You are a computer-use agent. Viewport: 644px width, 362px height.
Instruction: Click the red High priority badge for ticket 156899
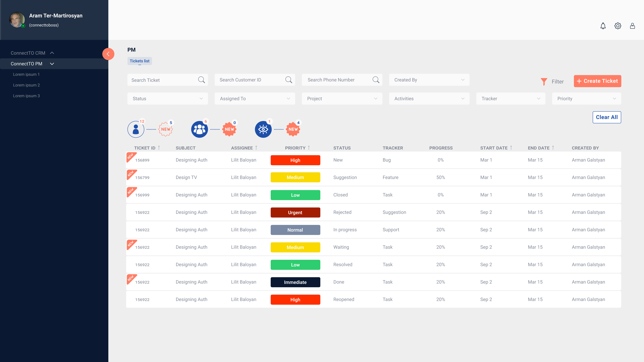pyautogui.click(x=295, y=160)
